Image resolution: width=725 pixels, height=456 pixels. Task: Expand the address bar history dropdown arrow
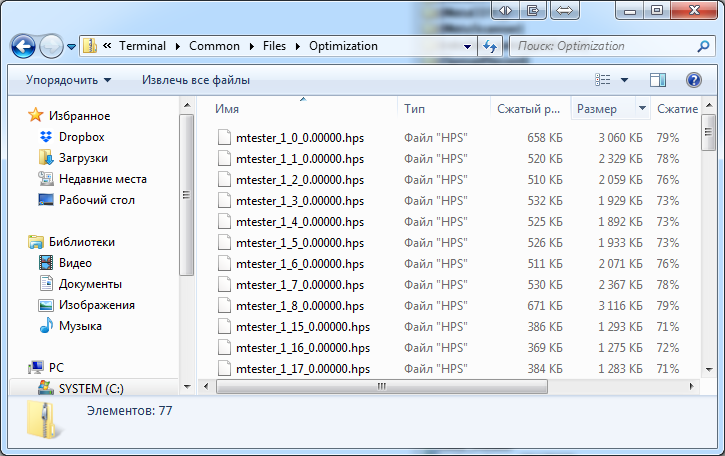coord(467,46)
